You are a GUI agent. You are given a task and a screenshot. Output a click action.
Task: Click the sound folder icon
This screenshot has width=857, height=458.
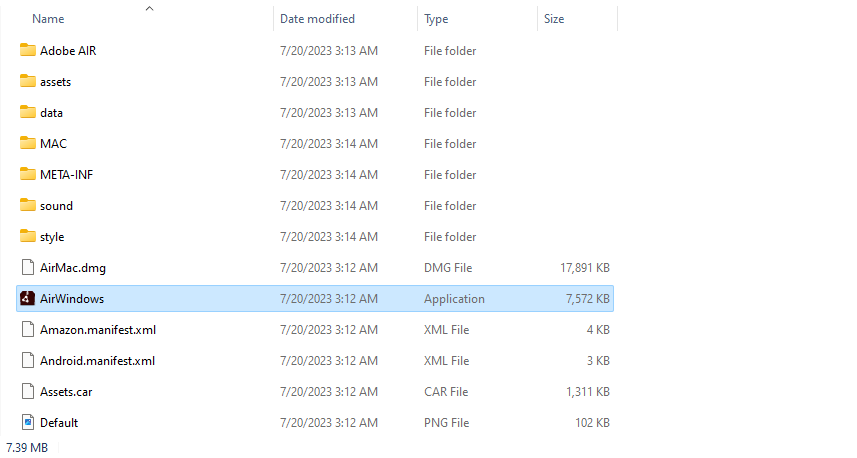pos(27,206)
